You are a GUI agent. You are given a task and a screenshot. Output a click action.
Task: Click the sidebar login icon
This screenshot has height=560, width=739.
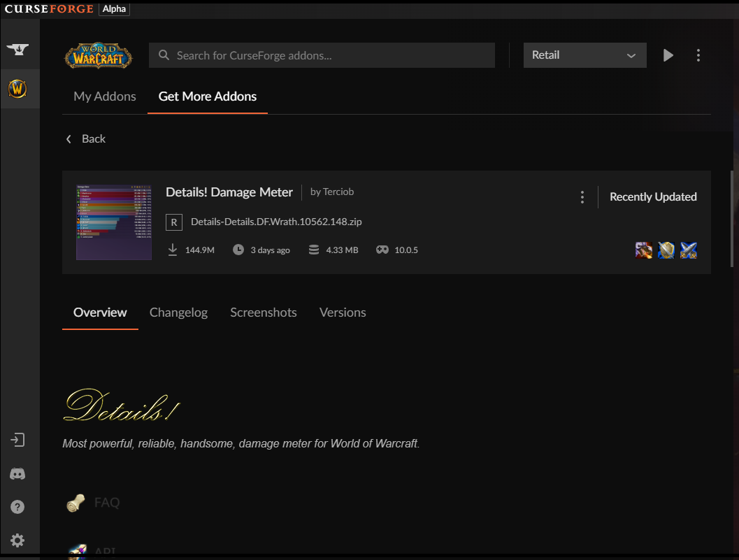17,440
